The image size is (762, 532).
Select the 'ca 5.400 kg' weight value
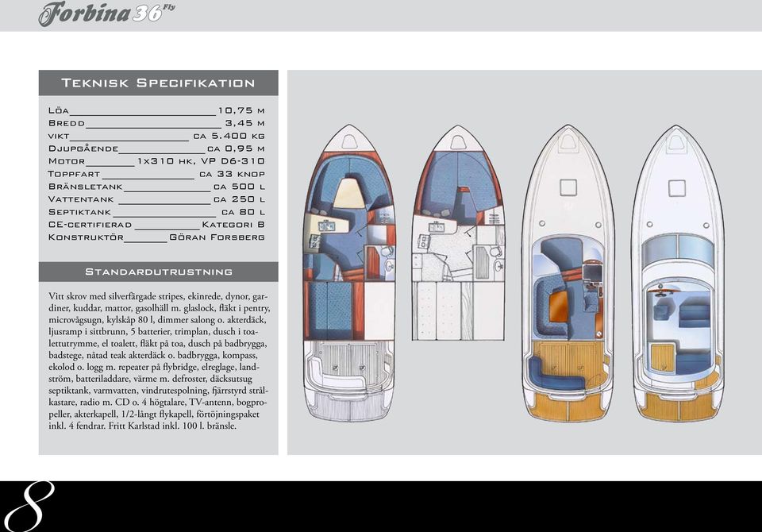click(x=229, y=136)
